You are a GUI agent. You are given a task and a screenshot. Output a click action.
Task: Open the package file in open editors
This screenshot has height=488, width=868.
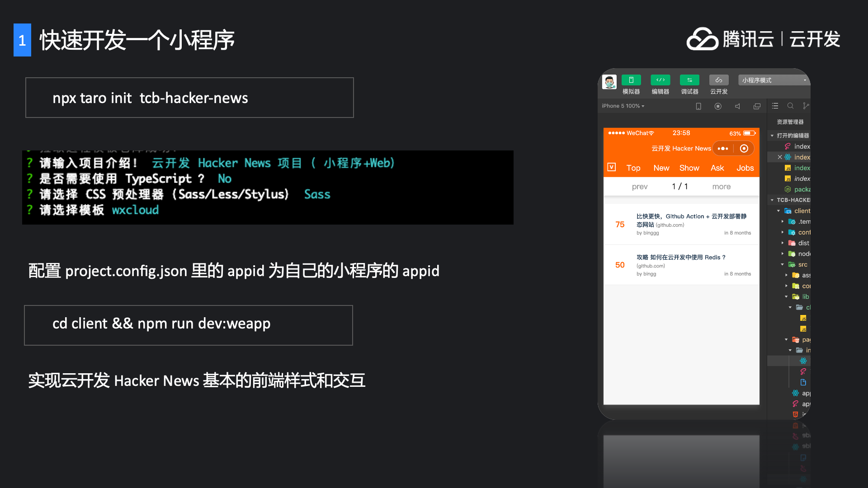[797, 189]
